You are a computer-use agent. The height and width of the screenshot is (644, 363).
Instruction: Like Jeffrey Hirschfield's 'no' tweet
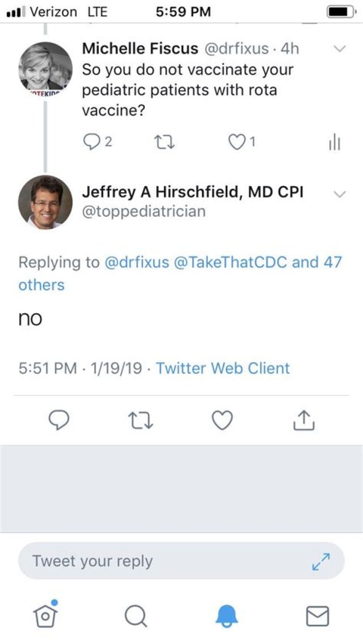(x=222, y=420)
